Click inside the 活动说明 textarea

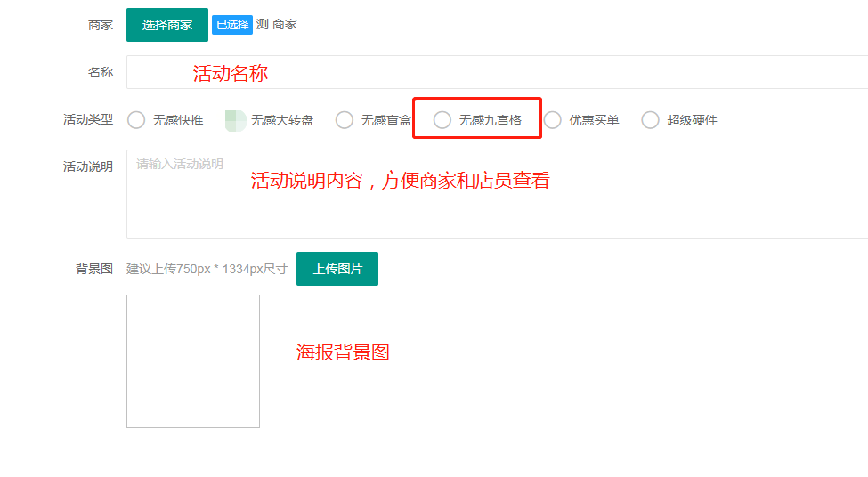[x=497, y=194]
